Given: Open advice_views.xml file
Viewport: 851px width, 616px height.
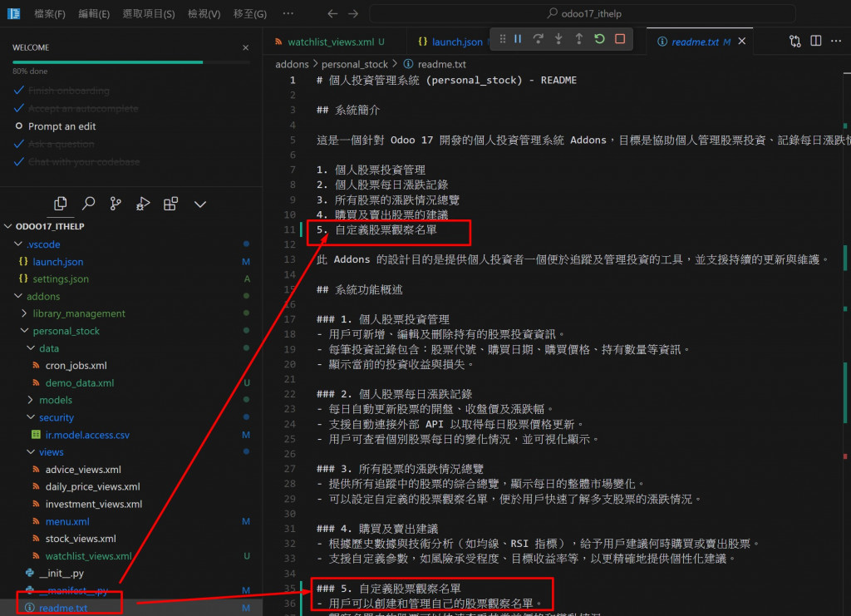Looking at the screenshot, I should 83,470.
